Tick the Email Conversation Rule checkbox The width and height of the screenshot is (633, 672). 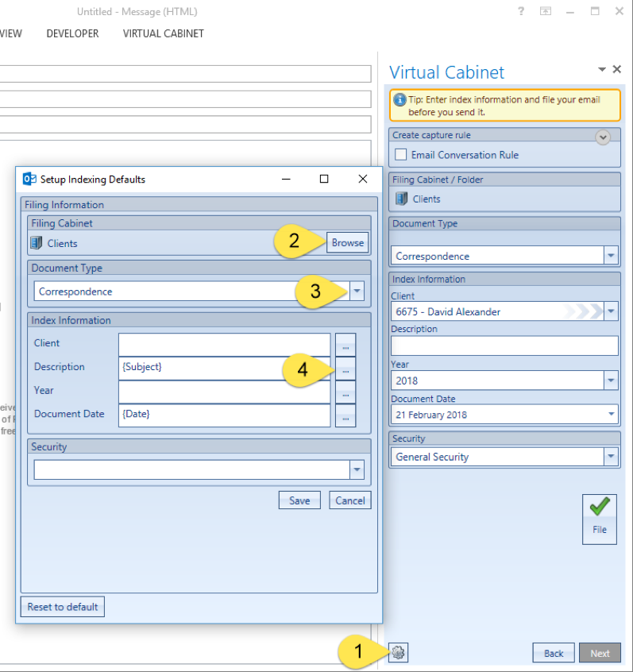(x=401, y=154)
